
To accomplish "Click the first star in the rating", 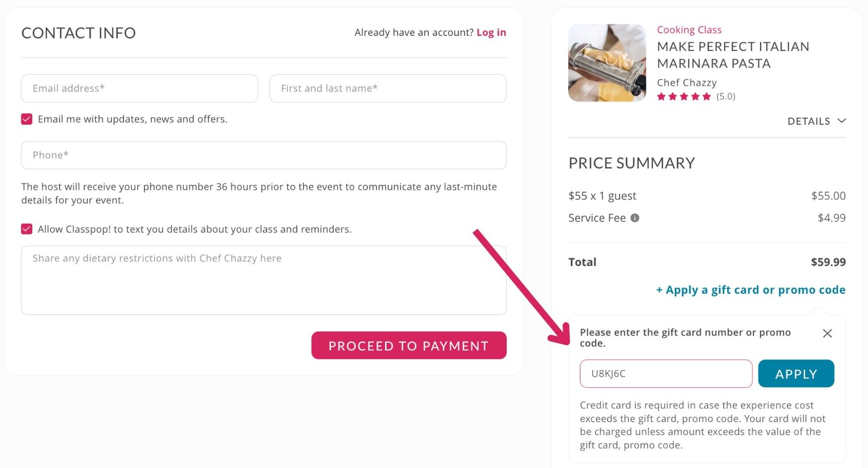I will (x=662, y=96).
